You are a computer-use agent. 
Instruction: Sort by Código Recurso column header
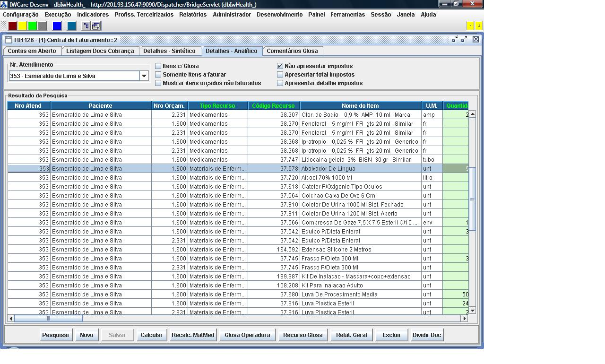274,106
